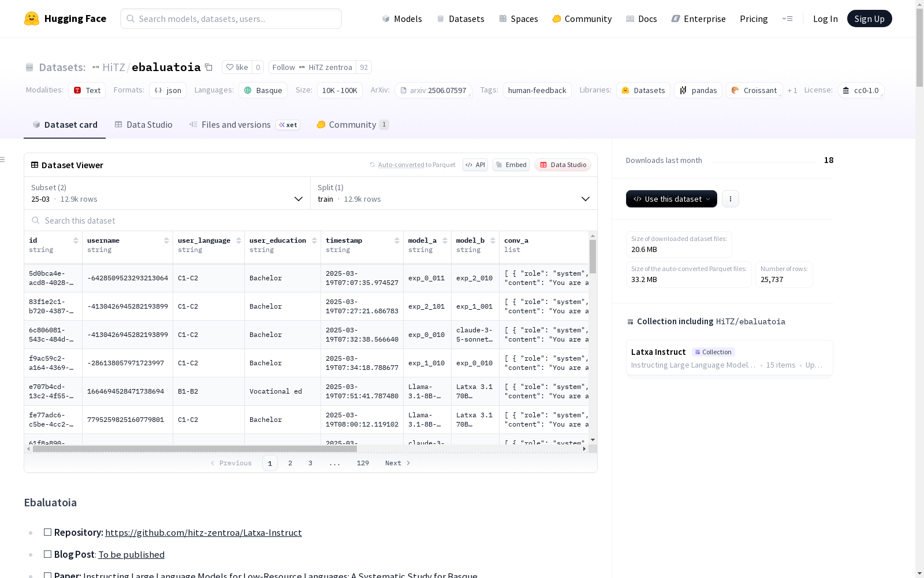The image size is (924, 578).
Task: Open Spaces in the top navigation
Action: pos(519,19)
